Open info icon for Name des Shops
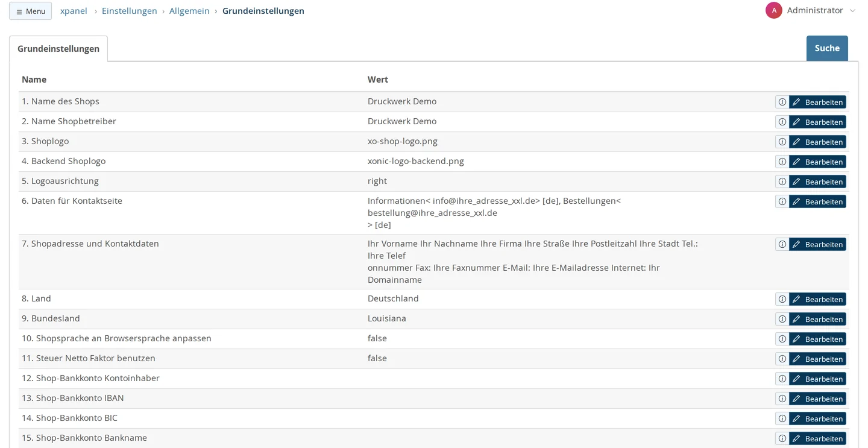Screen dimensions: 868x448 782,102
